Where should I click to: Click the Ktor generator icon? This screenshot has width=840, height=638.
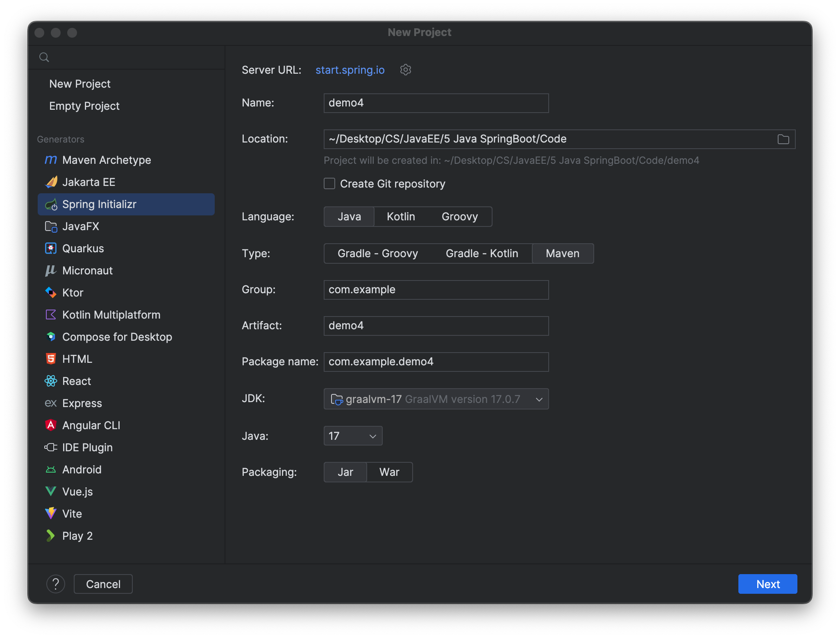50,292
